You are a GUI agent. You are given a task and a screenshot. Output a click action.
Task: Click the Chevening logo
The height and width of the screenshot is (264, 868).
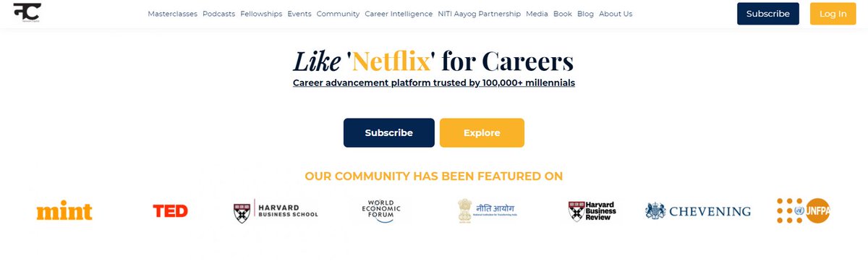click(698, 211)
